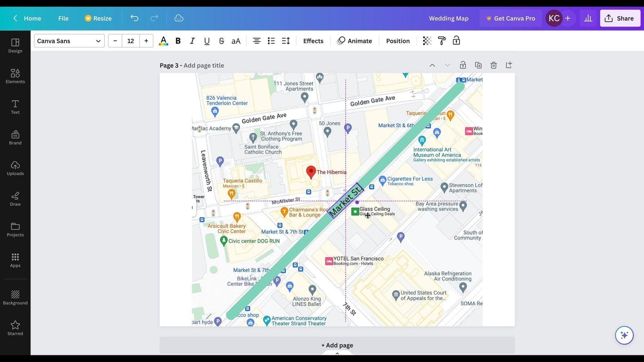This screenshot has height=362, width=644.
Task: Click the transparency checkerboard icon
Action: pyautogui.click(x=427, y=41)
